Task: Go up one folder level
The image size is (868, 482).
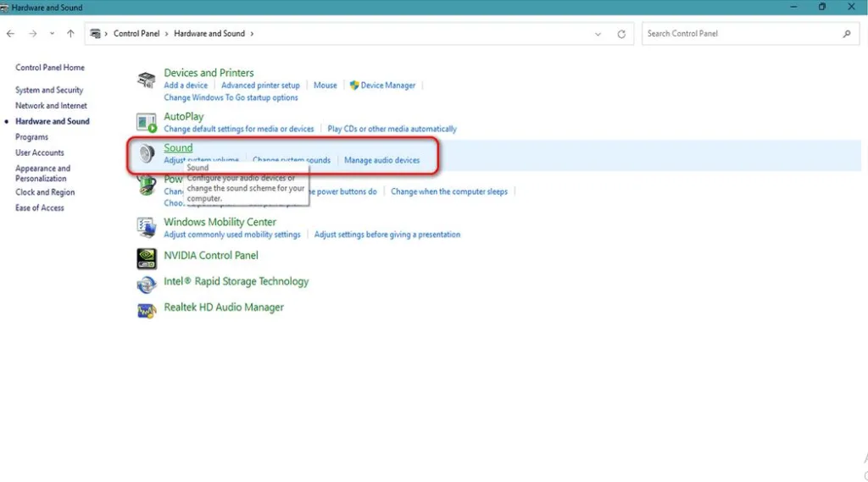Action: point(70,34)
